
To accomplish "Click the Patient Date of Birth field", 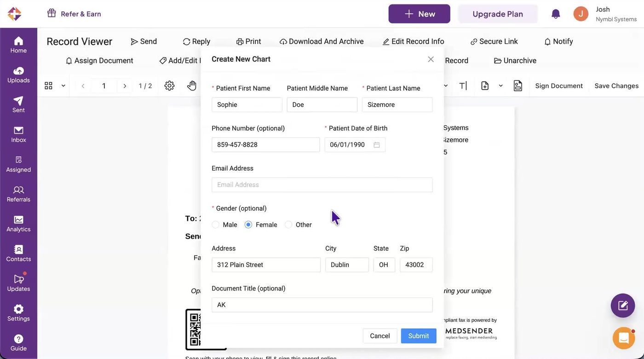I will point(355,145).
